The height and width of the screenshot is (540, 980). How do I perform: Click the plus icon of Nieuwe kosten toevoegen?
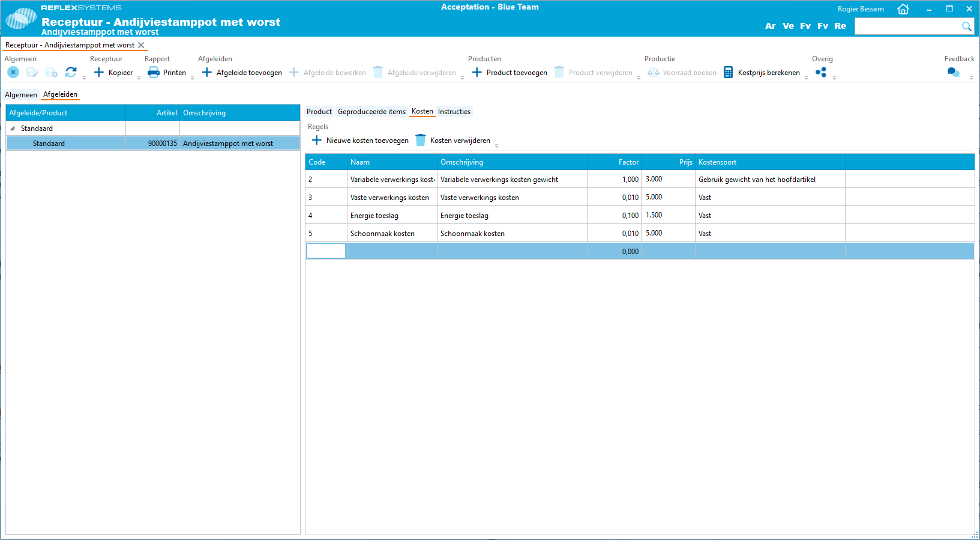tap(317, 141)
